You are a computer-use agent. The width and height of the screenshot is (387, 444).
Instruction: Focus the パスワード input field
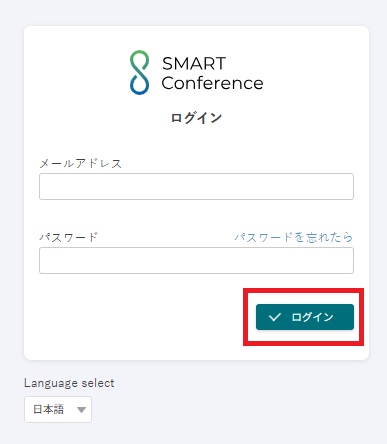pos(196,260)
